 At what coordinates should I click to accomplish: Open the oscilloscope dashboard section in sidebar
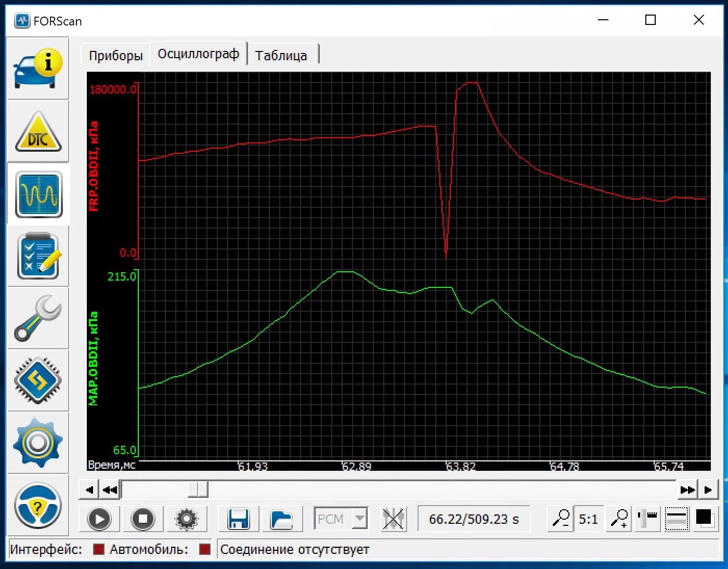[x=38, y=194]
